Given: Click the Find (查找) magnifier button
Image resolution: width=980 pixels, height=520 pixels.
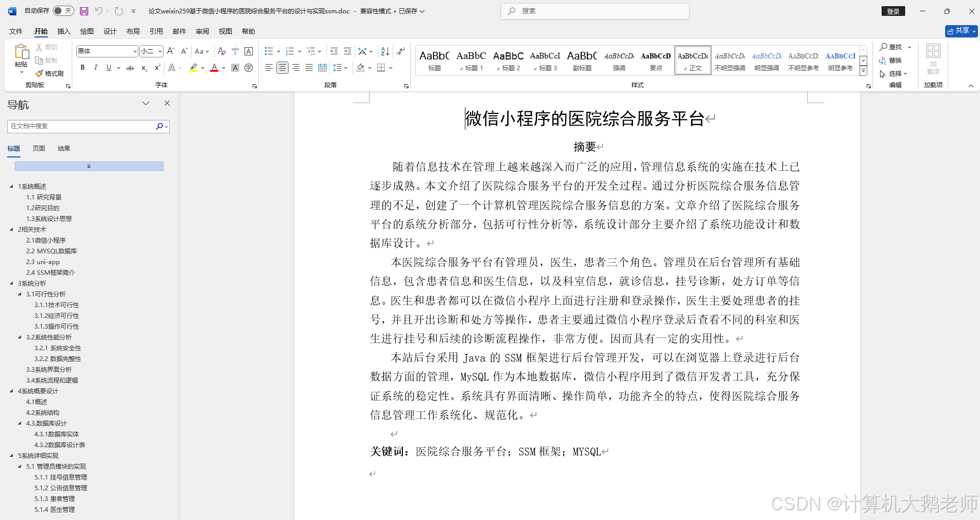Looking at the screenshot, I should [891, 47].
